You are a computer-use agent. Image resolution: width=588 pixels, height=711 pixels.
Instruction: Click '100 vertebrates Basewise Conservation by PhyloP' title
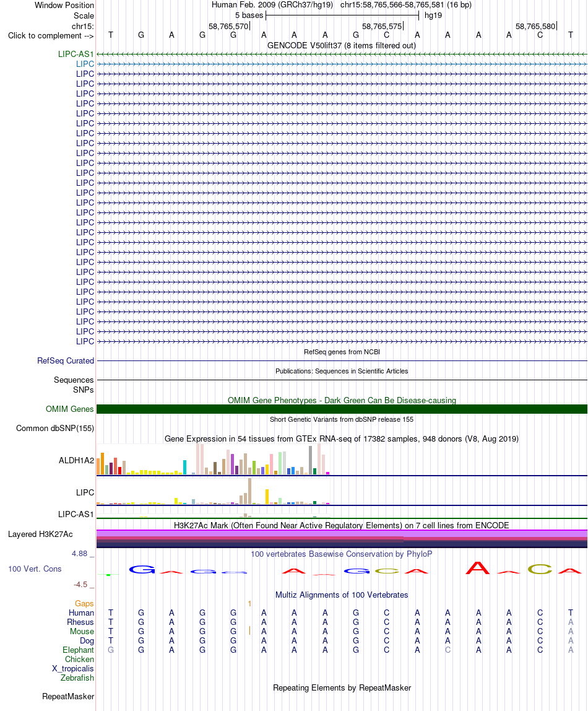(342, 554)
